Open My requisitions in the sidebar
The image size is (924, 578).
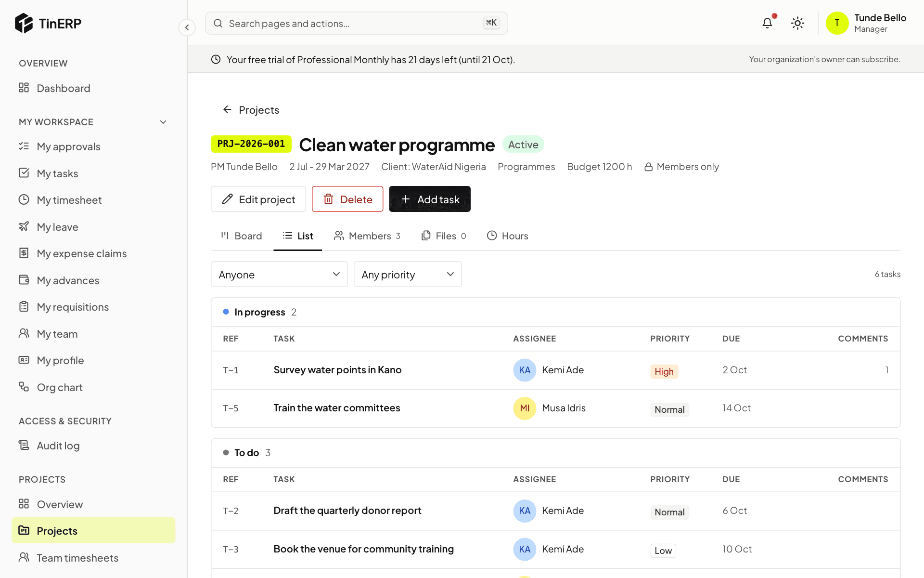coord(93,307)
